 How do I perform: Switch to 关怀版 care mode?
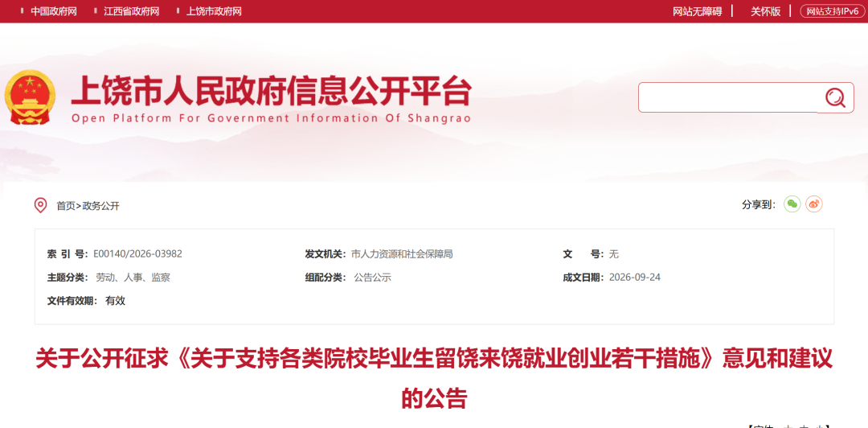766,11
